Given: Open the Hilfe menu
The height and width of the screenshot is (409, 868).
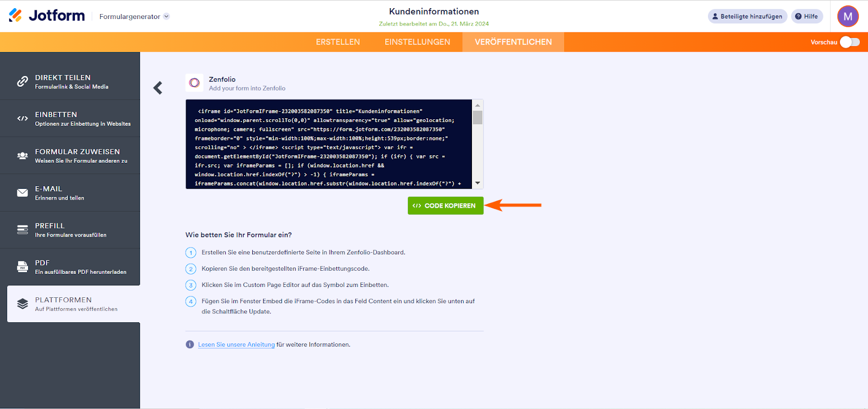Looking at the screenshot, I should [x=807, y=16].
